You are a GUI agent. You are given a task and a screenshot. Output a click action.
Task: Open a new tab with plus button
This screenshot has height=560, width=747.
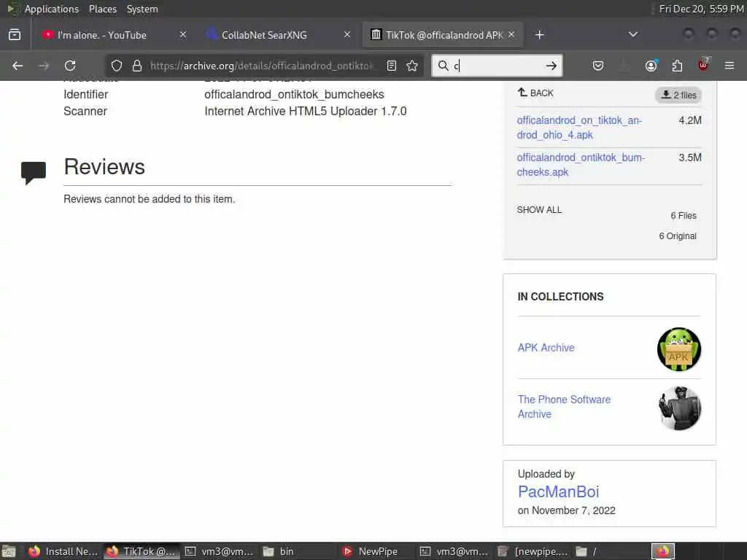click(539, 35)
